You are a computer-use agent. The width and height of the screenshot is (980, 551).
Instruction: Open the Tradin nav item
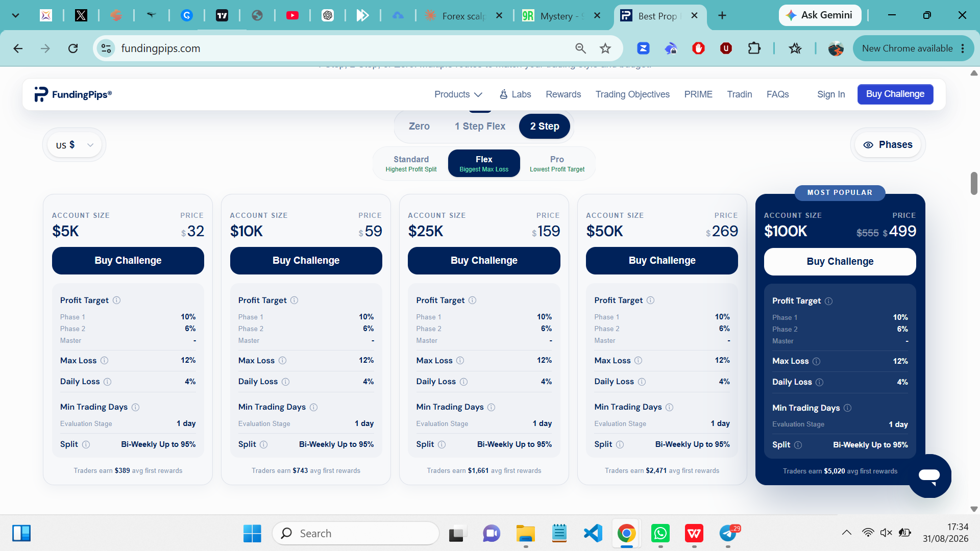click(x=739, y=94)
